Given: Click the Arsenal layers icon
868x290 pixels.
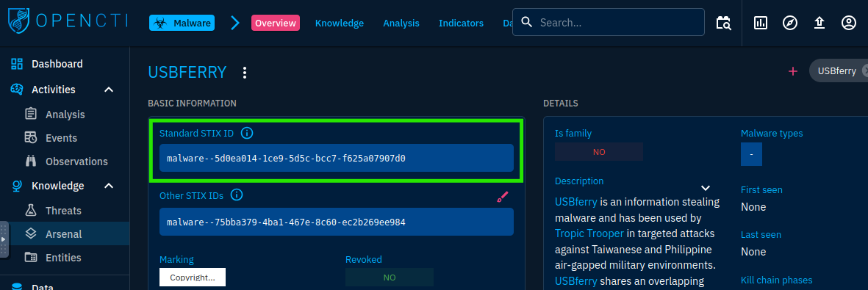Looking at the screenshot, I should (x=31, y=233).
